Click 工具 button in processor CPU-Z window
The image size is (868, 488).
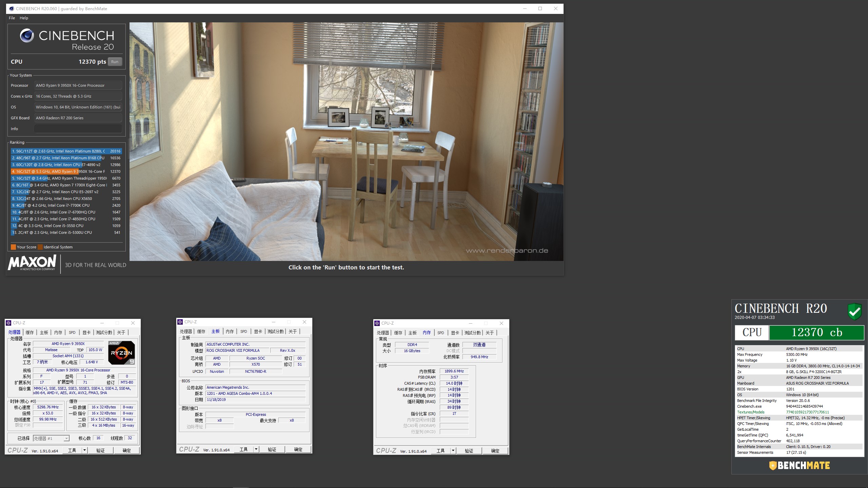pos(72,450)
